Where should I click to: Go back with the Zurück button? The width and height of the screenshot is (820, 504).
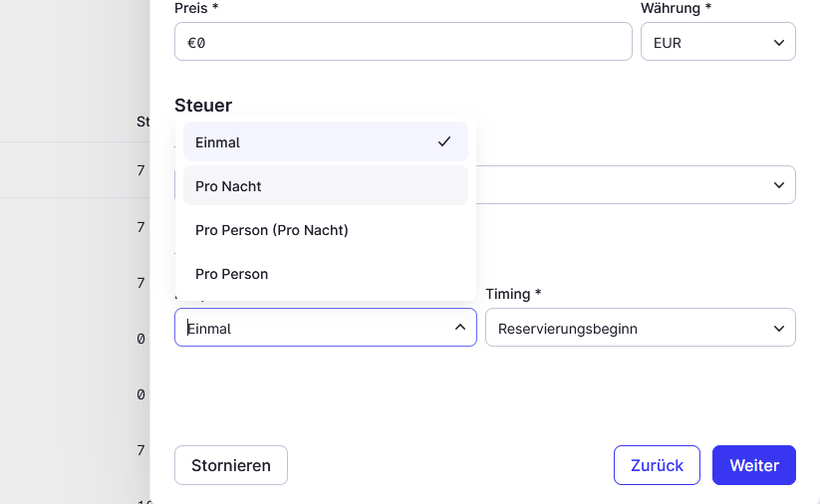point(657,465)
